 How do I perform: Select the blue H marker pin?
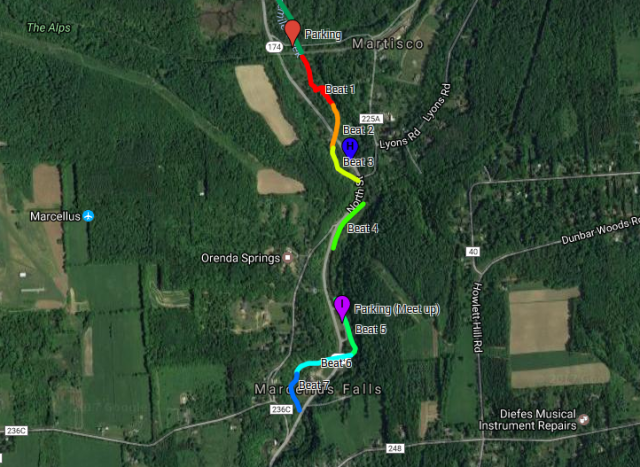(x=350, y=147)
